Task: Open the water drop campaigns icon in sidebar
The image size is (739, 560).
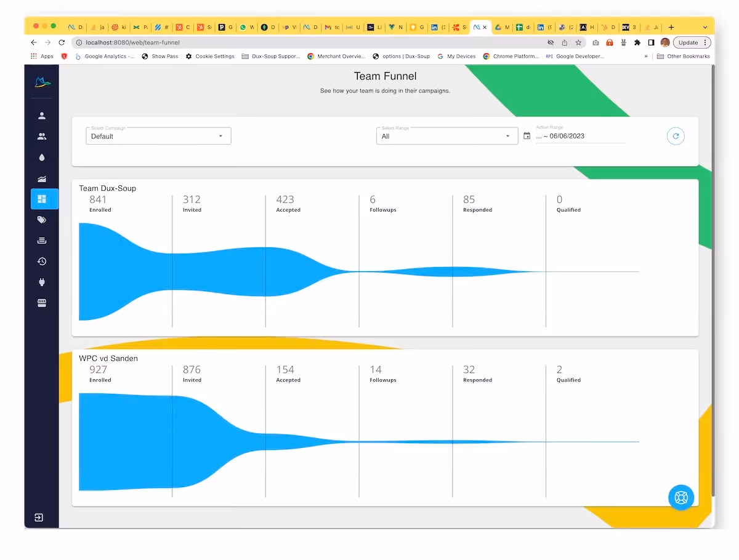Action: pos(42,158)
